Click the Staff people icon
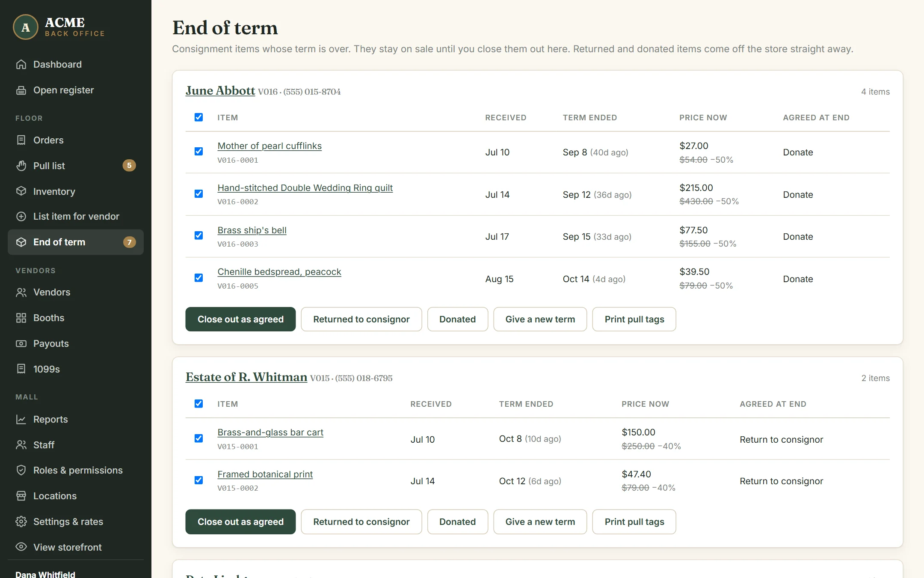Viewport: 924px width, 578px height. [21, 445]
